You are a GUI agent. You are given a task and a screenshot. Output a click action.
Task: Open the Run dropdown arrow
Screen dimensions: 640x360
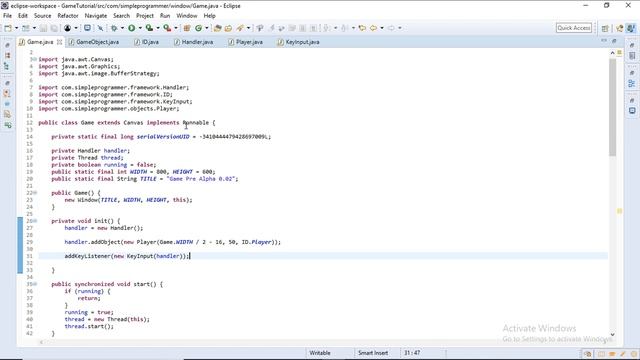click(140, 28)
